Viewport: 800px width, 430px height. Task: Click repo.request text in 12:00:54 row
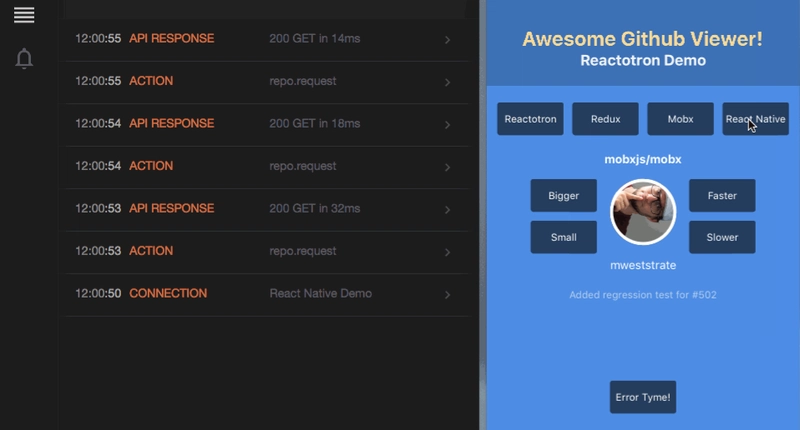click(303, 166)
